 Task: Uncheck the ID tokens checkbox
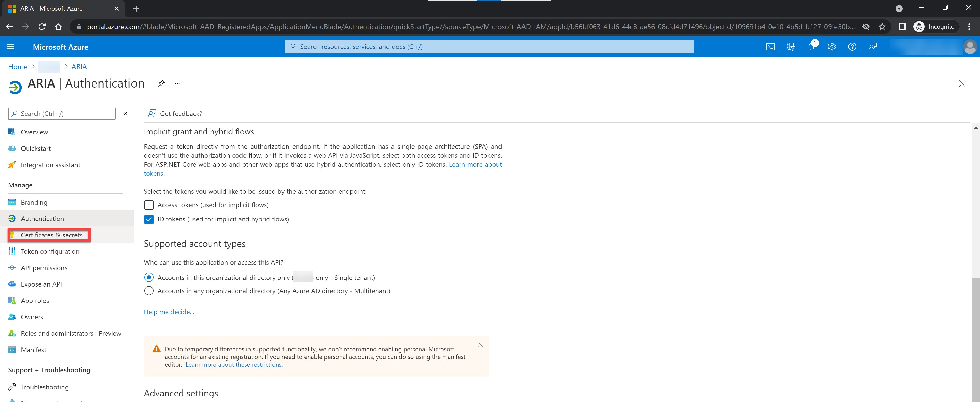(x=149, y=219)
